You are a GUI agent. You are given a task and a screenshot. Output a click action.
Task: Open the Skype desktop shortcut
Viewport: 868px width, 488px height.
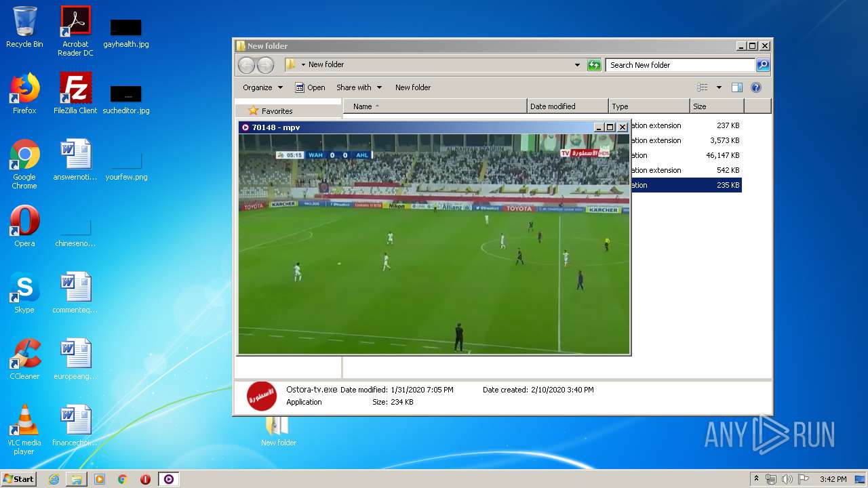click(x=24, y=293)
